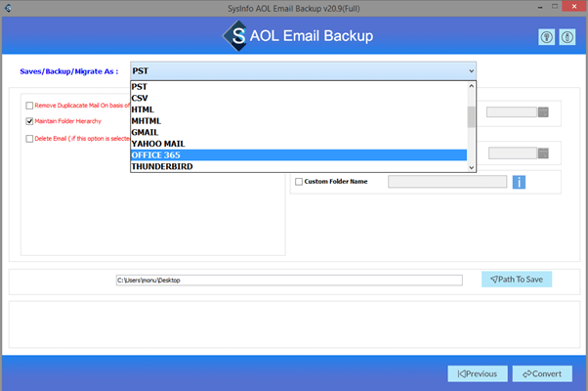
Task: Select MHTML in the format list
Action: pos(299,121)
